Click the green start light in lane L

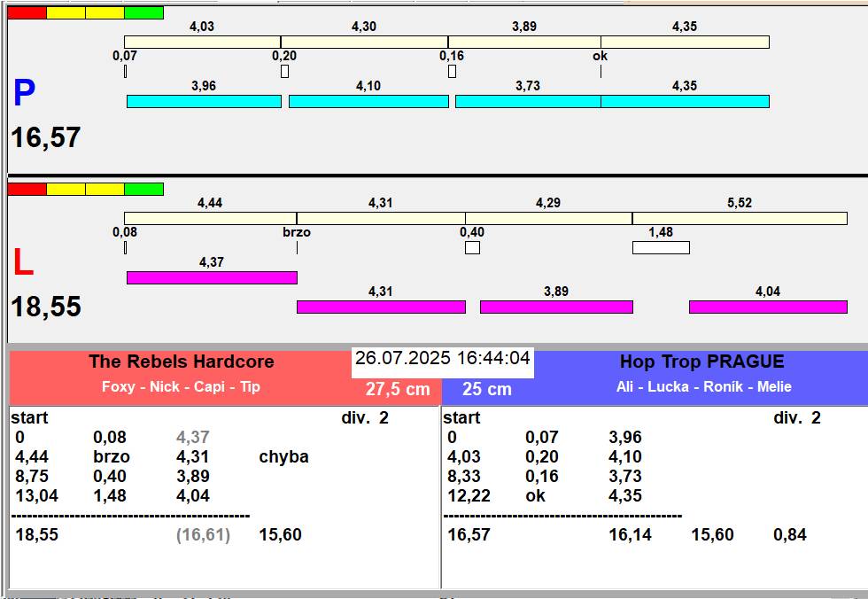coord(143,190)
